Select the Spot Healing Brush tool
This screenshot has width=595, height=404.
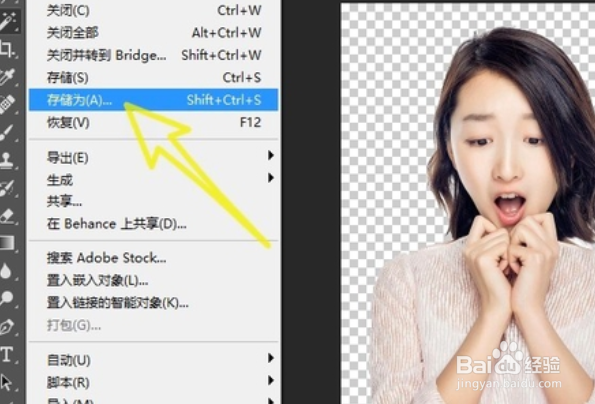click(8, 104)
